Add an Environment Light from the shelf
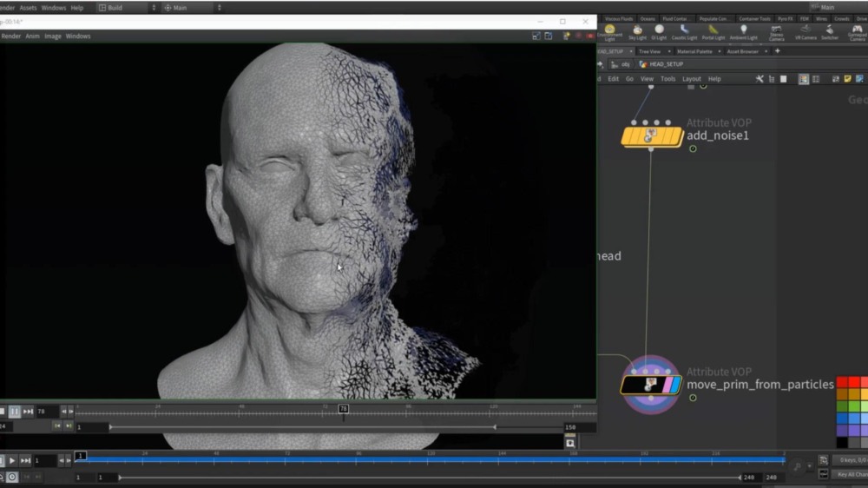This screenshot has width=868, height=488. pyautogui.click(x=609, y=32)
